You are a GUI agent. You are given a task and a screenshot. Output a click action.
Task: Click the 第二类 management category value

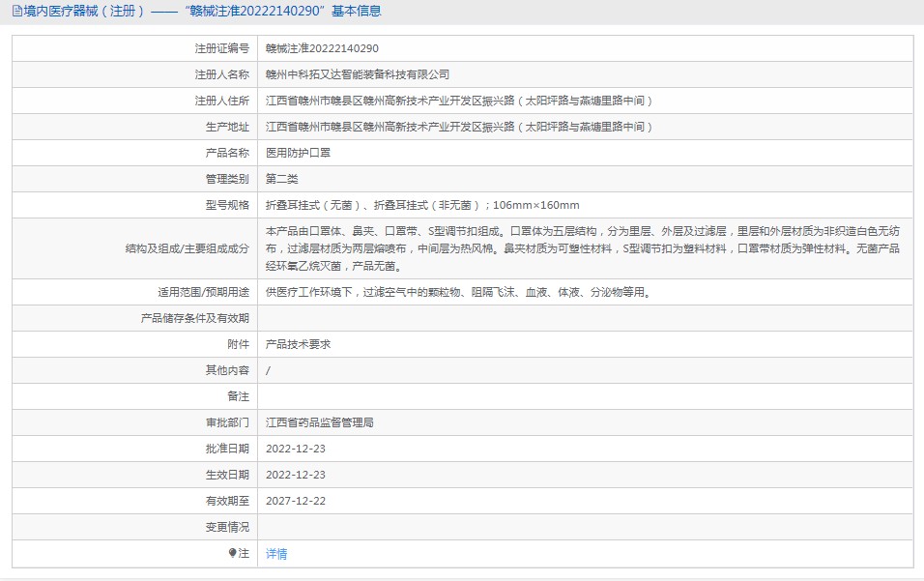[x=281, y=179]
